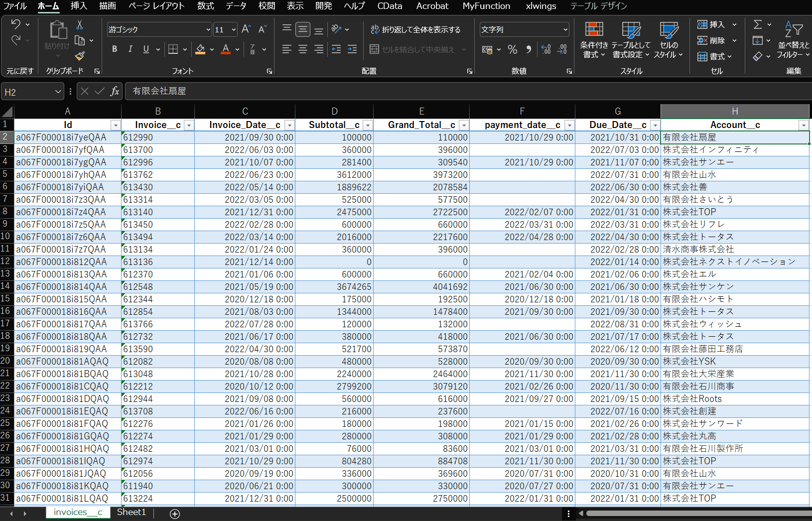Open the 挿入 ribbon tab
This screenshot has width=812, height=521.
tap(79, 6)
